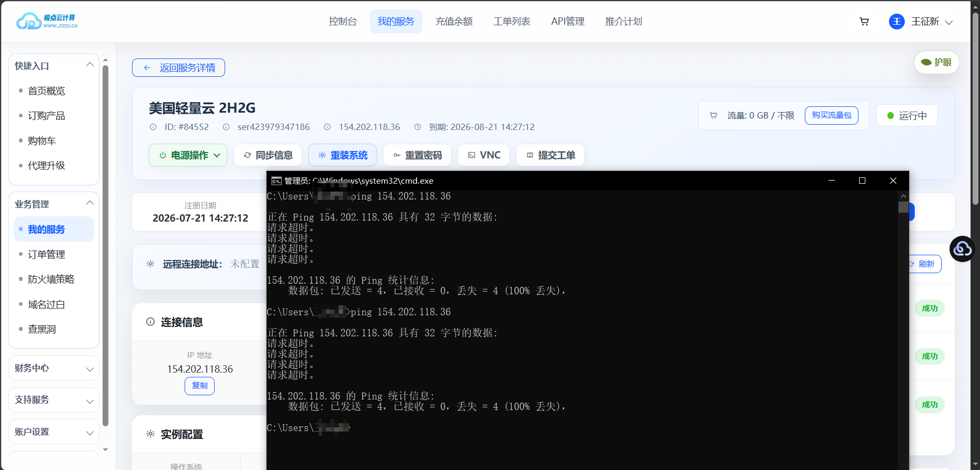Click the 运行中 status badge

[907, 115]
